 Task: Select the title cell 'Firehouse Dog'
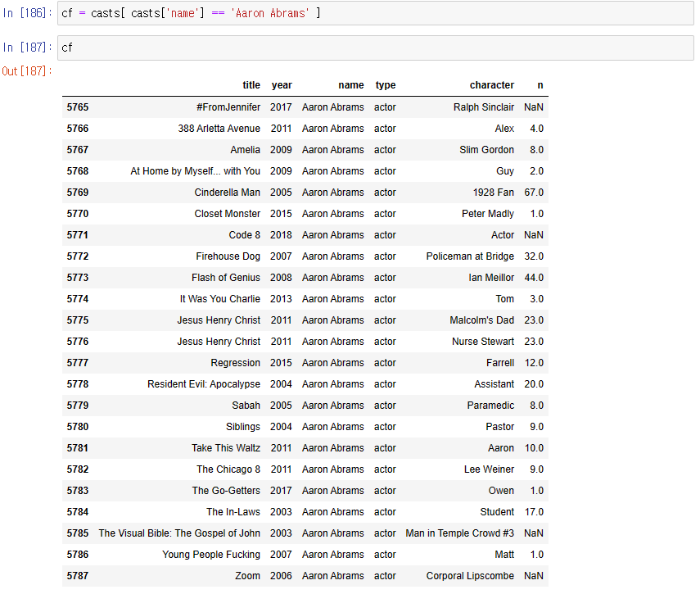pyautogui.click(x=228, y=256)
